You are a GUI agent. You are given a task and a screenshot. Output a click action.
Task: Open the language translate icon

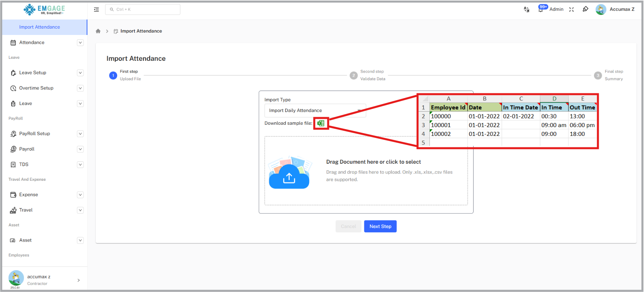(526, 10)
